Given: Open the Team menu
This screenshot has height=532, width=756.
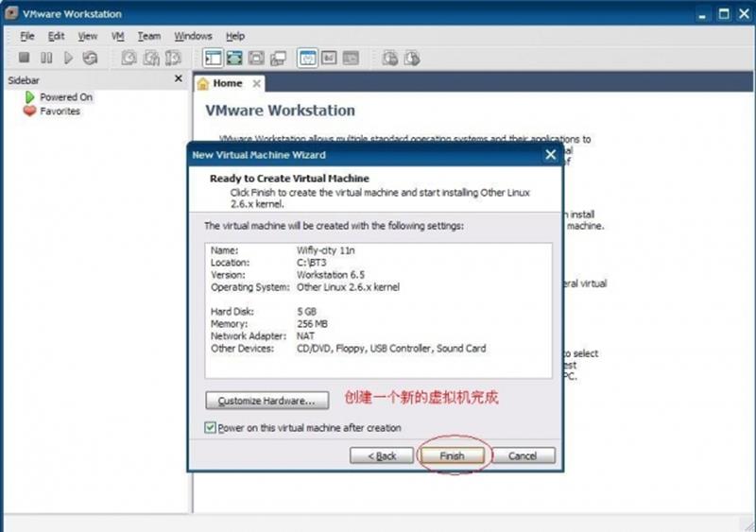Looking at the screenshot, I should (149, 36).
